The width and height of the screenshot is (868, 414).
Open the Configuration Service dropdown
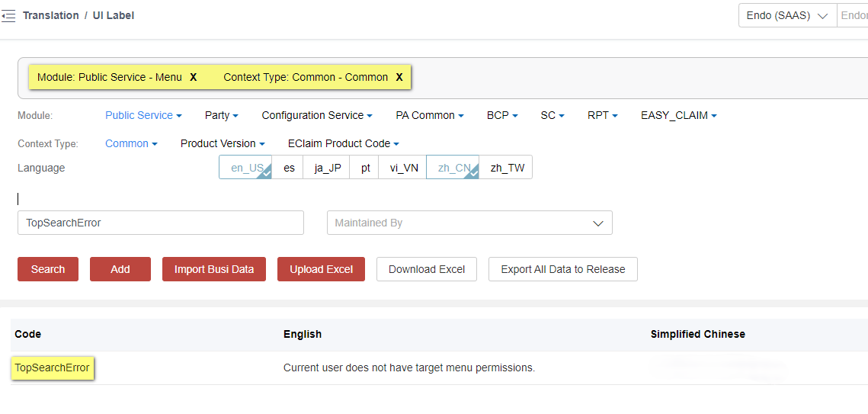click(316, 115)
